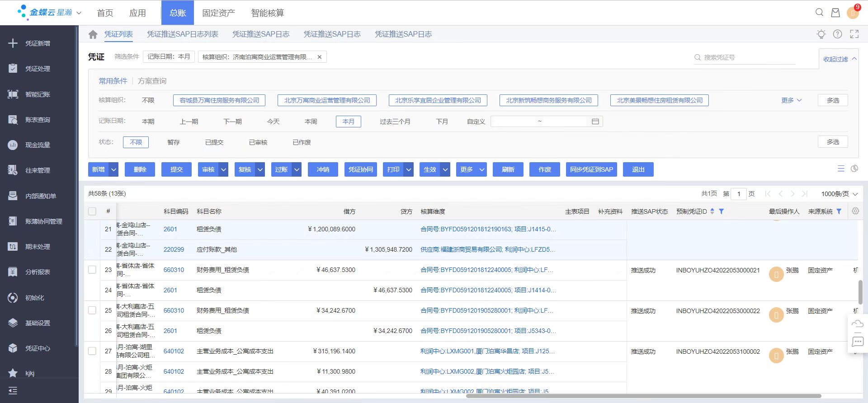The width and height of the screenshot is (868, 403).
Task: Open 期末处理 in the sidebar
Action: (x=38, y=247)
